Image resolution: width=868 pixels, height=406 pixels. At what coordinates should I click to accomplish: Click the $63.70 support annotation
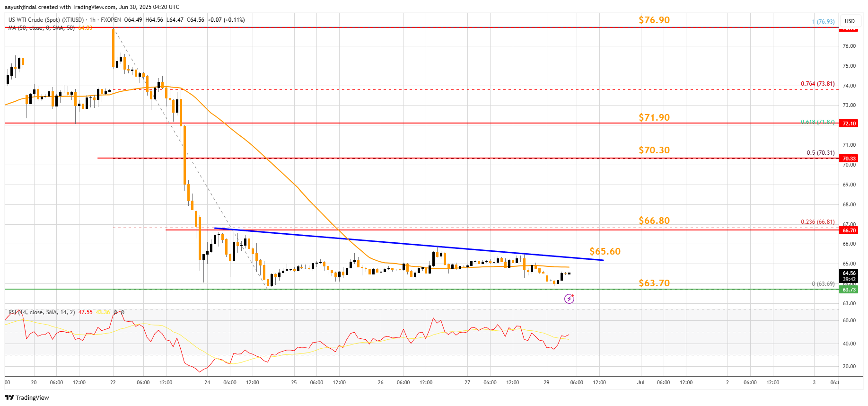coord(654,283)
